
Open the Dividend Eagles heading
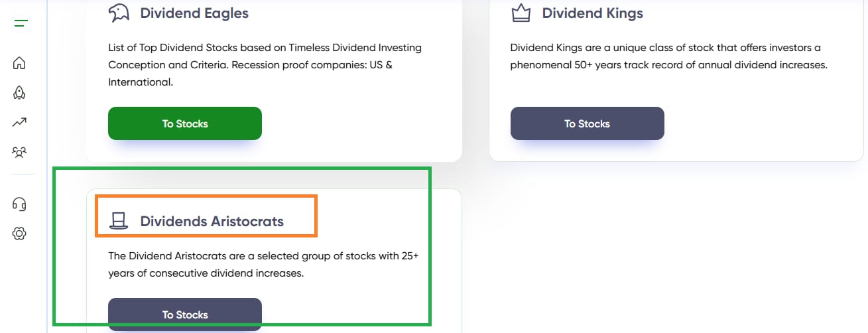(x=194, y=13)
